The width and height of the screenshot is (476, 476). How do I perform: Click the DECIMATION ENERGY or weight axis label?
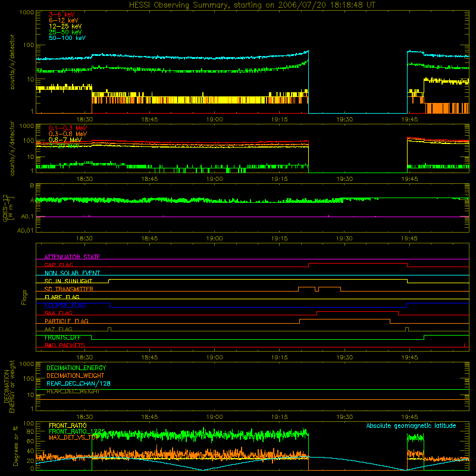tap(9, 386)
